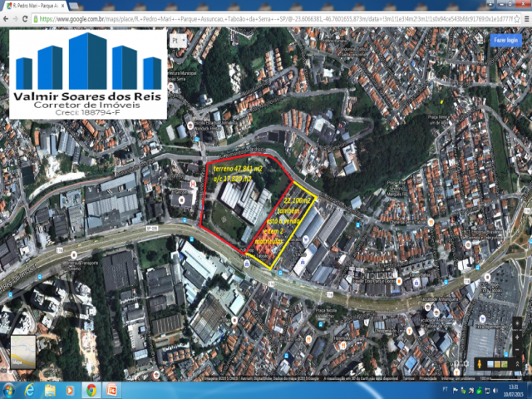Click the Chopperia bar marker on map
This screenshot has height=399, width=532.
tap(409, 331)
